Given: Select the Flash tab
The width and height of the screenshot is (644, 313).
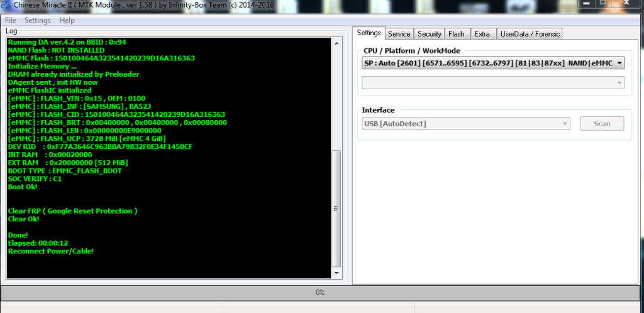Looking at the screenshot, I should pos(457,34).
